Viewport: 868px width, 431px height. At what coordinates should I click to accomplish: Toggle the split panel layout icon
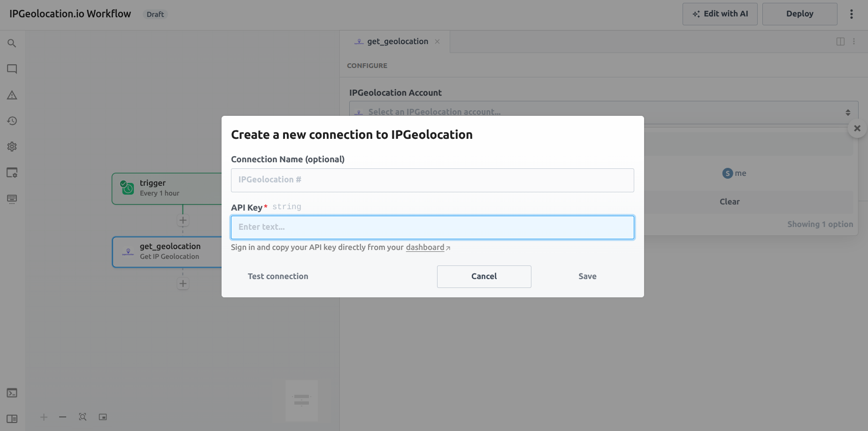point(840,42)
